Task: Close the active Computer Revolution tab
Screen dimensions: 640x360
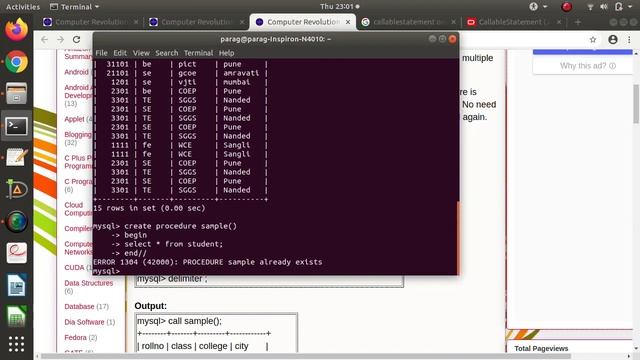Action: coord(348,22)
